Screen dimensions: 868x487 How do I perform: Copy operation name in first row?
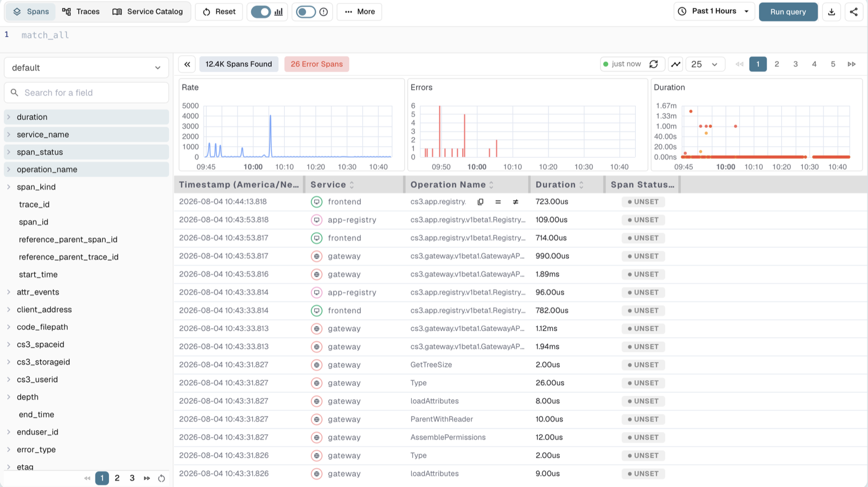pos(480,202)
